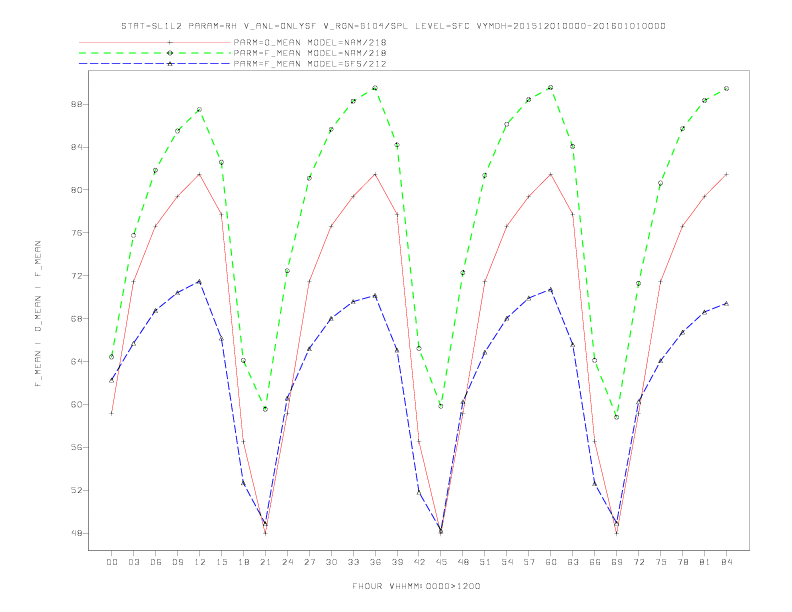Click the red solid legend line sample
Image resolution: width=792 pixels, height=612 pixels.
[x=155, y=42]
